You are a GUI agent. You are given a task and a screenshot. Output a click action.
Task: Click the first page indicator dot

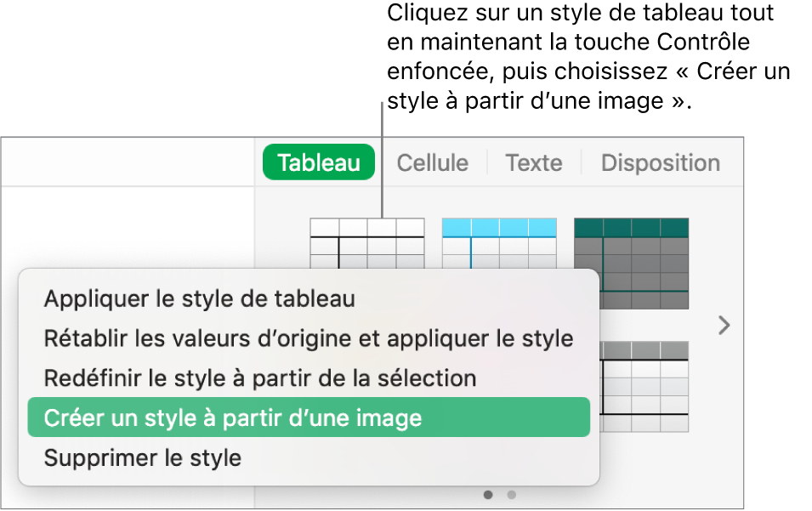(x=488, y=493)
